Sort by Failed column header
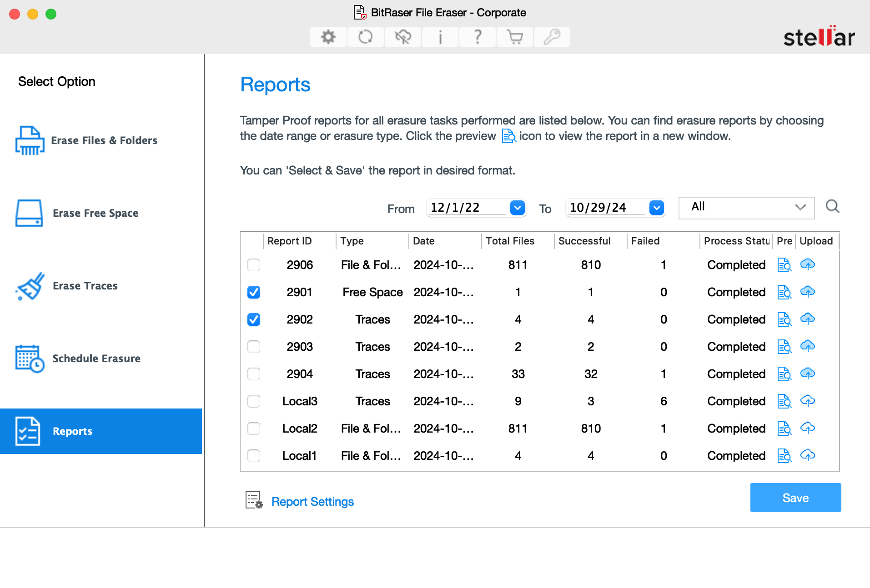Viewport: 870px width, 588px height. [x=663, y=241]
